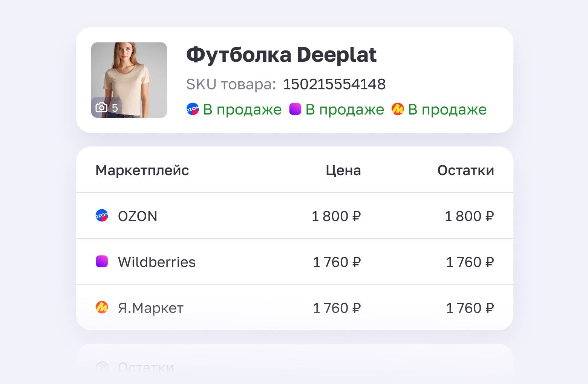Click the SKU number 150215554148
The image size is (588, 384).
click(335, 84)
